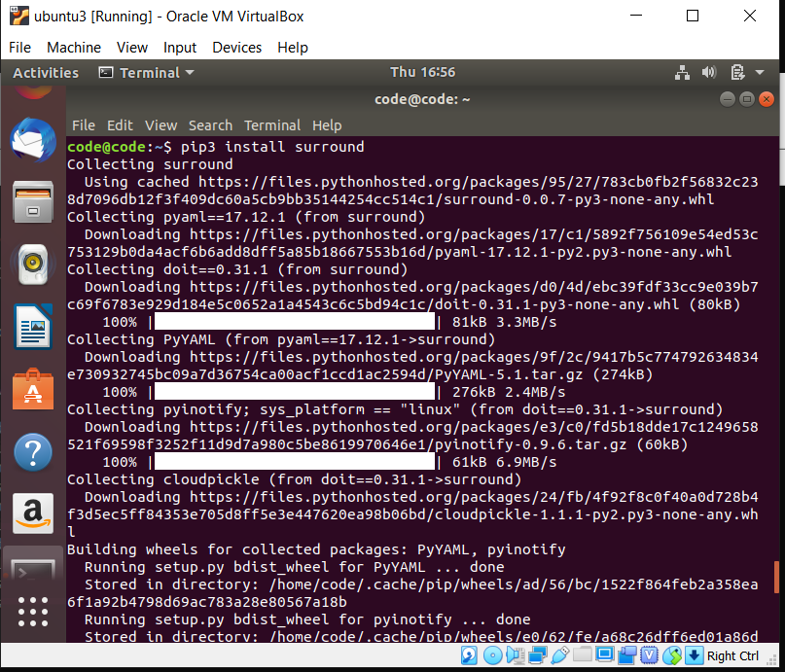Open the USB devices icon in VirtualBox status bar

(559, 655)
